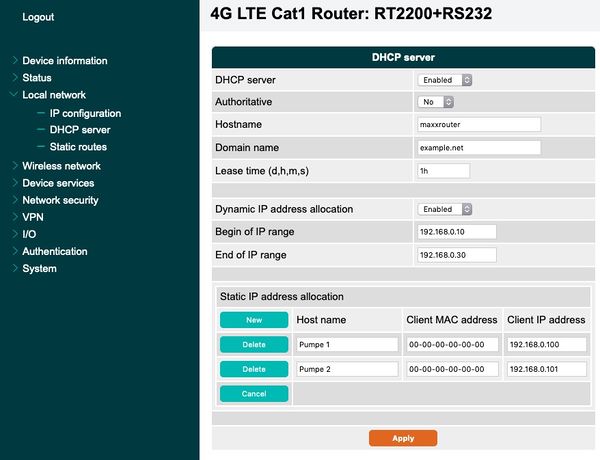The width and height of the screenshot is (600, 460).
Task: Open IP configuration submenu page
Action: point(85,113)
